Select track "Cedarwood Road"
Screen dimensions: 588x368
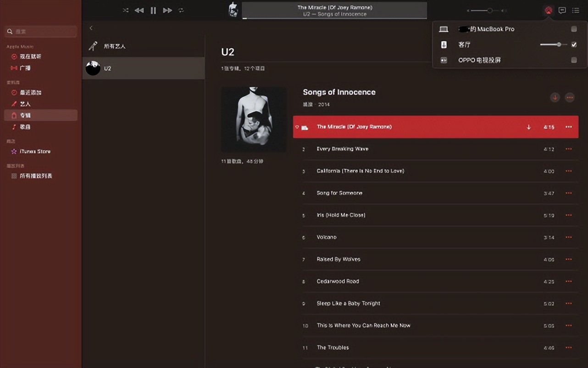click(x=436, y=281)
